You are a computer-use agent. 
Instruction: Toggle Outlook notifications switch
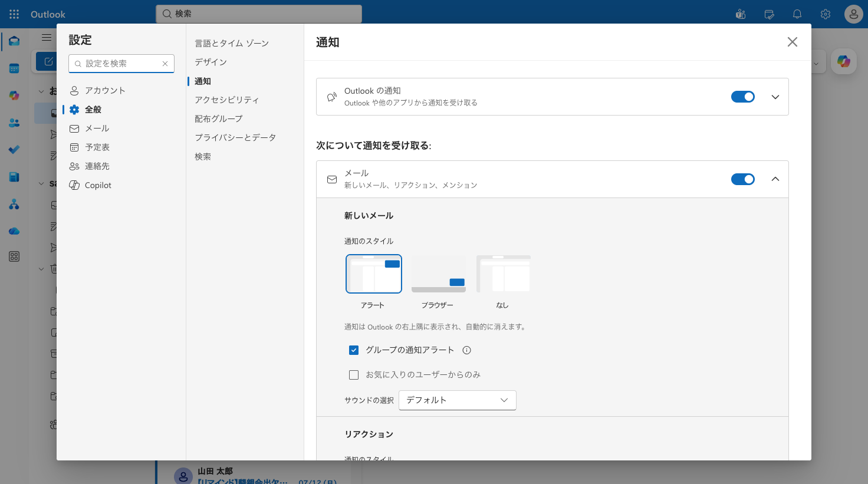[x=743, y=97]
